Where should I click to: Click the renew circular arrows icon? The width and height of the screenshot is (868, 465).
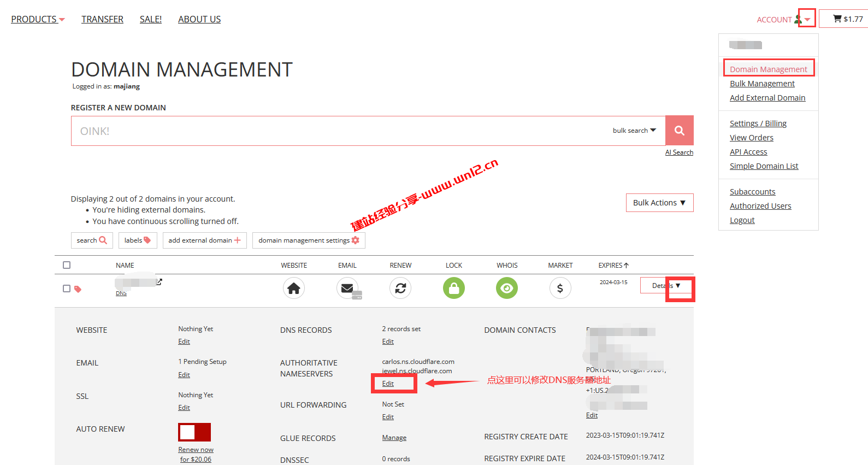[x=400, y=288]
